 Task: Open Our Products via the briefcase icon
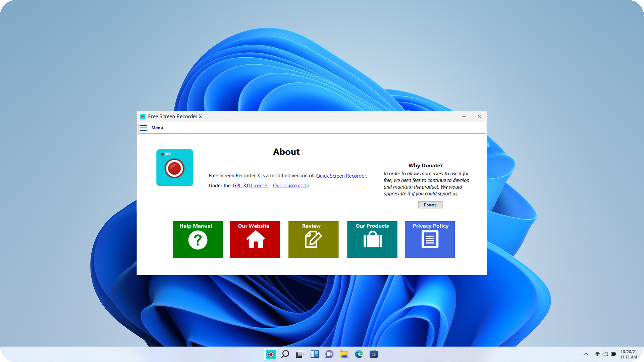point(372,239)
